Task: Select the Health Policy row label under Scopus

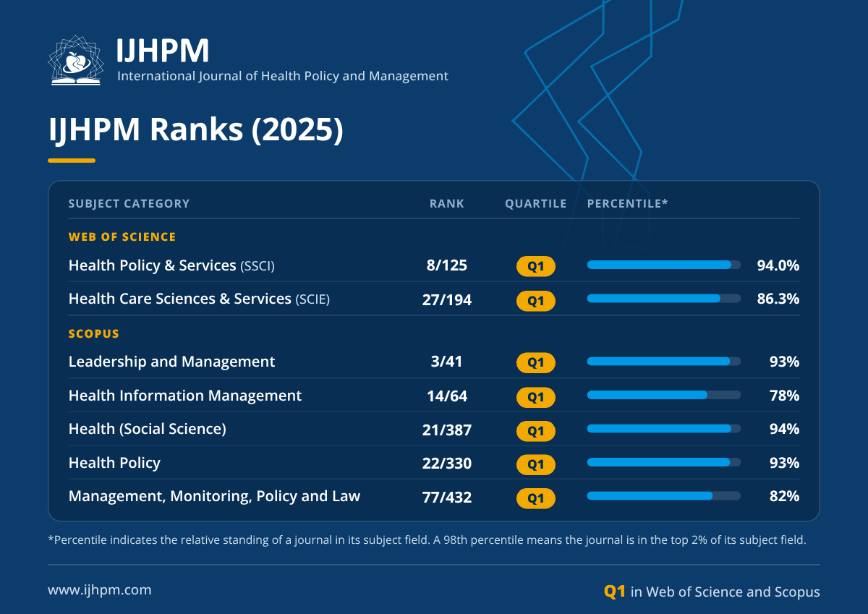Action: (114, 463)
